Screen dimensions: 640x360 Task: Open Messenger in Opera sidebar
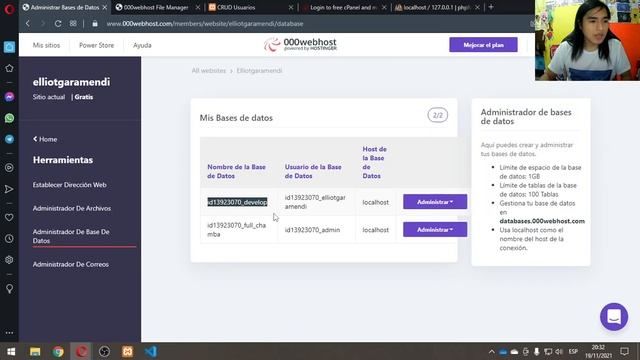9,97
